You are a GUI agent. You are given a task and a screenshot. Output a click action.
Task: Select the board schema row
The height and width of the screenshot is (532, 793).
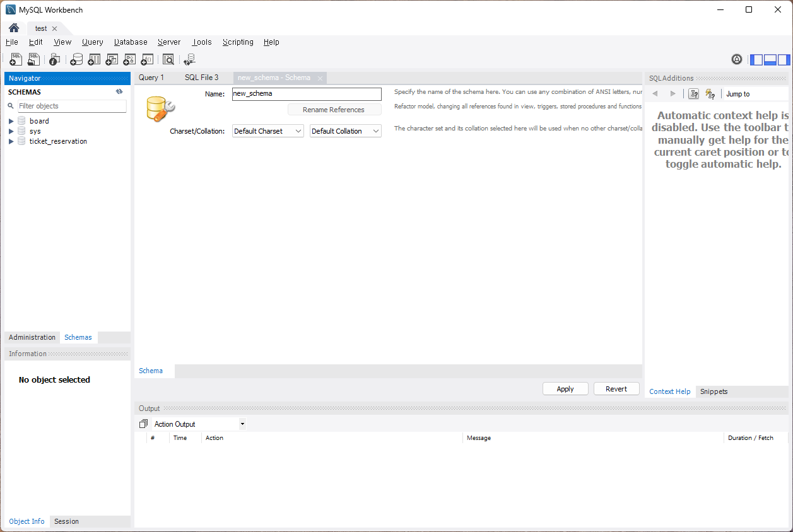click(x=68, y=121)
